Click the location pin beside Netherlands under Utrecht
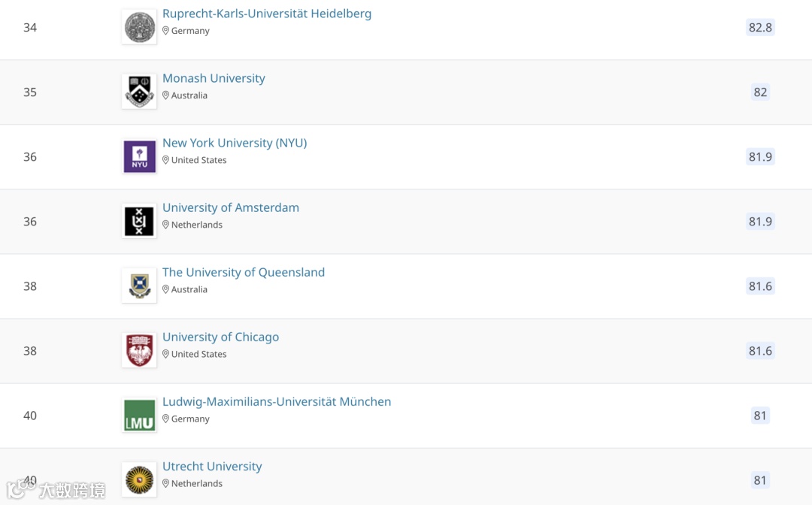 [166, 483]
